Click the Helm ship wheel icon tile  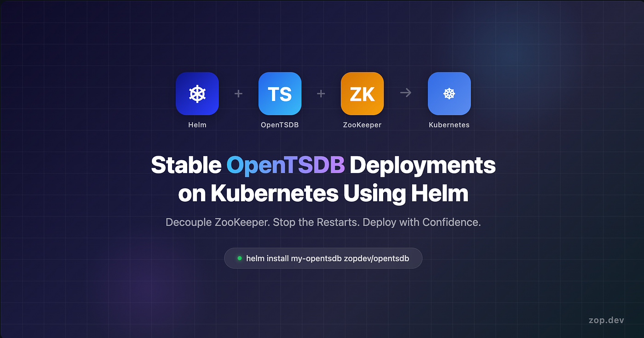[x=197, y=93]
